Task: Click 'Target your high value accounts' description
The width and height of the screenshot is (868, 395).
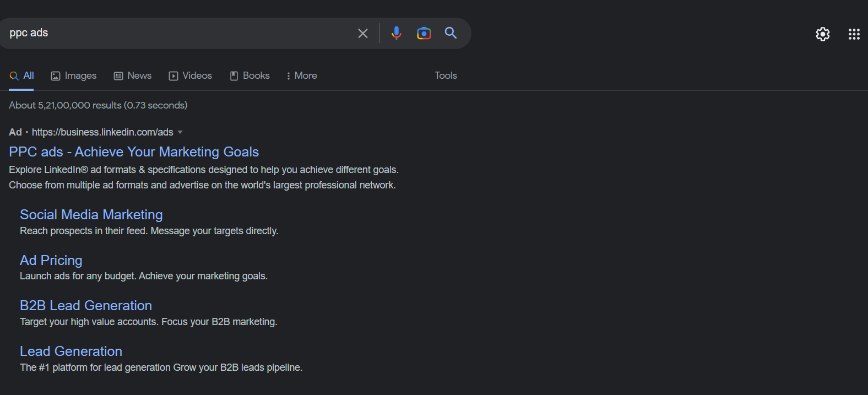Action: (x=149, y=322)
